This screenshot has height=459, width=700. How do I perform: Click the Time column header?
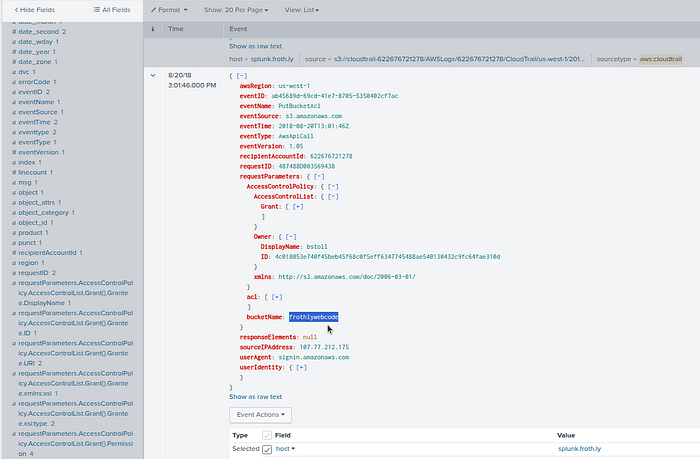click(x=176, y=29)
